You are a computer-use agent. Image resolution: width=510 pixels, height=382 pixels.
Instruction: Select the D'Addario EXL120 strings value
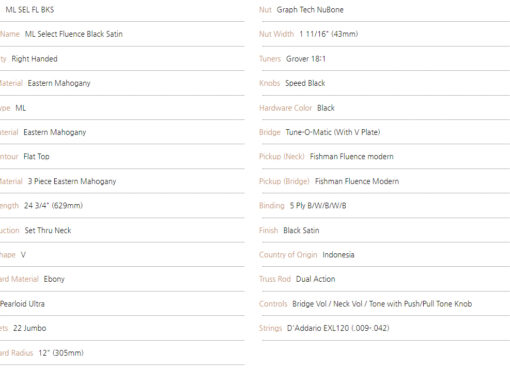click(x=338, y=328)
